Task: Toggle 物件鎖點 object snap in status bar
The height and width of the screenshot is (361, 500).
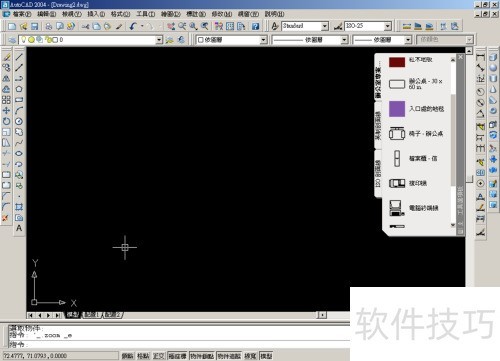Action: pyautogui.click(x=202, y=356)
